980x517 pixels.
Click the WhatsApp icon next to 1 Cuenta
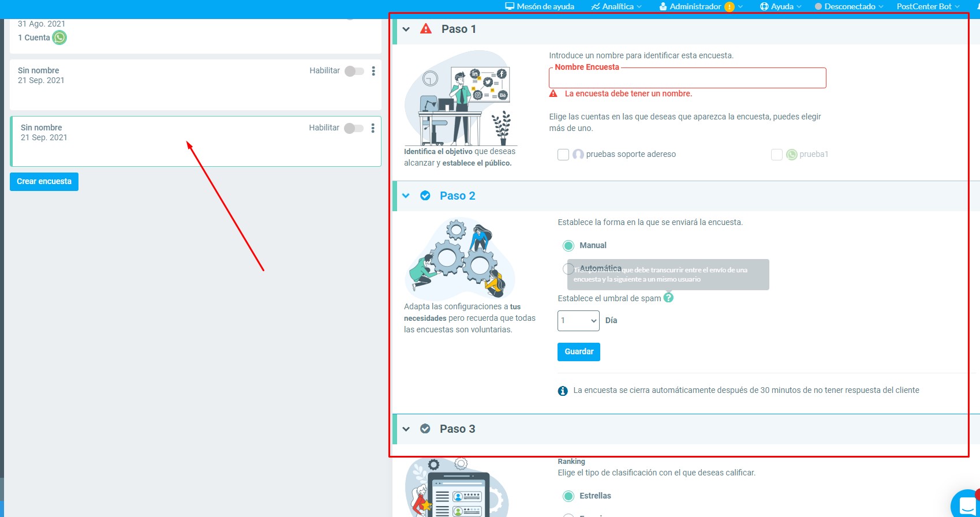59,38
